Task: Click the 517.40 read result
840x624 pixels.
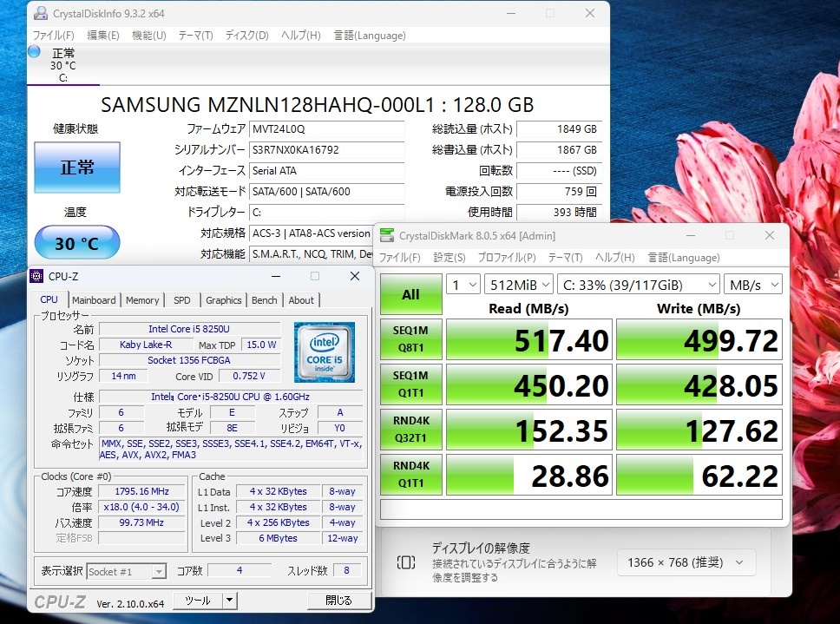Action: pyautogui.click(x=529, y=339)
